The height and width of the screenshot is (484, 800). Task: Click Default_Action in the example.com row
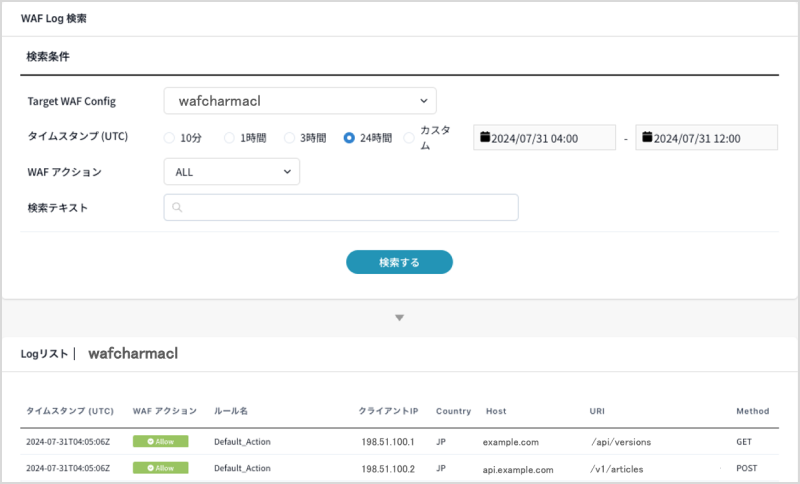(x=242, y=442)
